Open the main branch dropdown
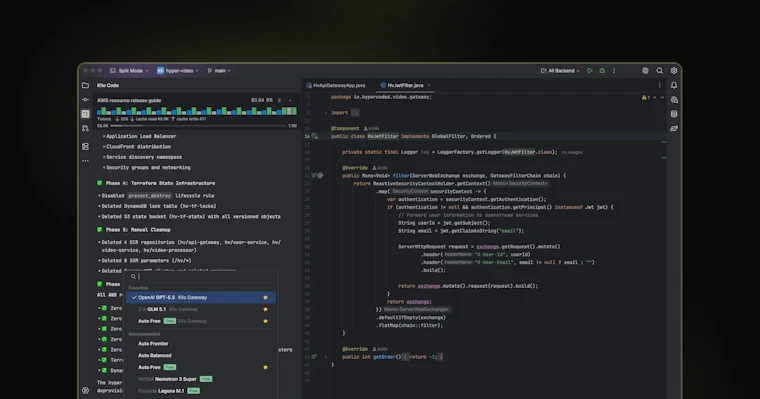Image resolution: width=760 pixels, height=399 pixels. 219,71
